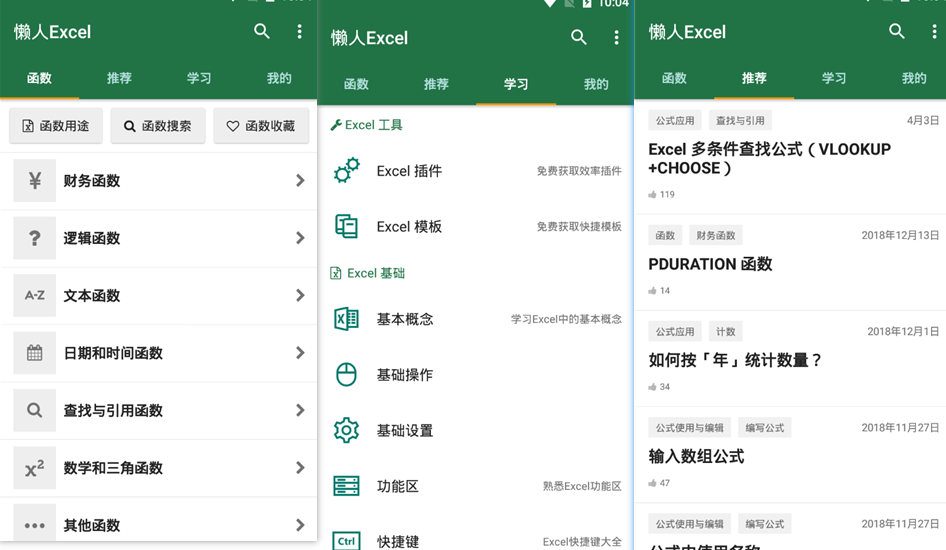946x550 pixels.
Task: Click the 熟悉Excel功能区 description text
Action: click(582, 486)
